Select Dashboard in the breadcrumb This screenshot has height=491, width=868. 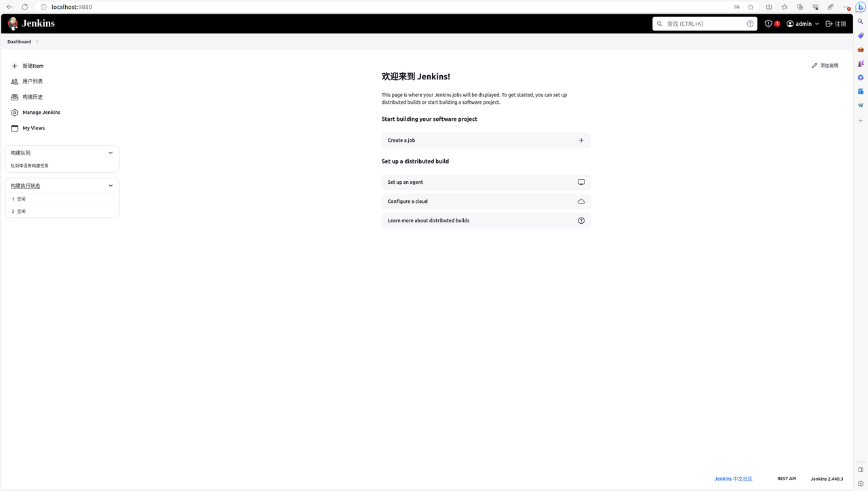point(19,41)
